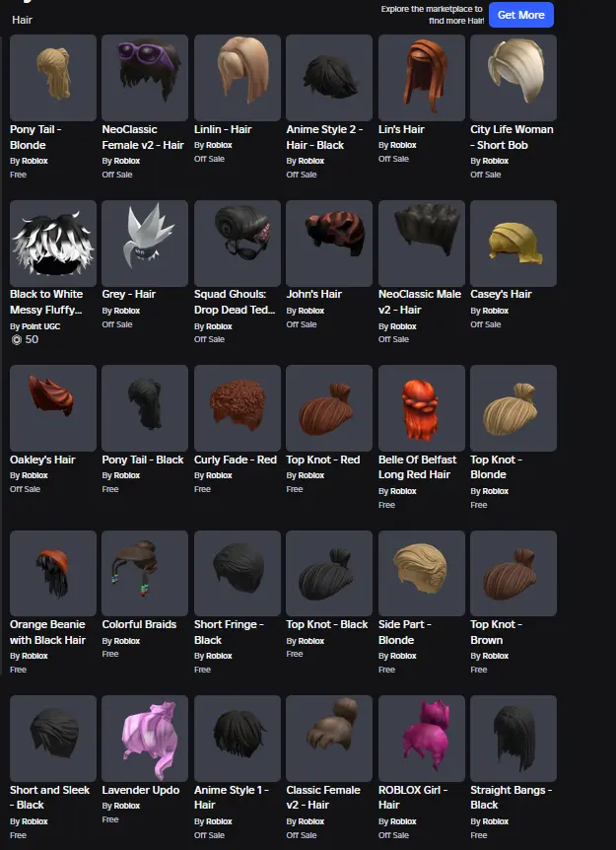Open the Belle Of Belfast Long Red Hair image

[422, 408]
